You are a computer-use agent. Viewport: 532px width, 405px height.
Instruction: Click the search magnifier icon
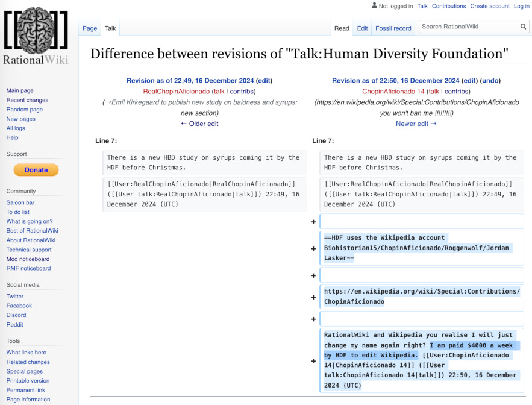click(523, 27)
